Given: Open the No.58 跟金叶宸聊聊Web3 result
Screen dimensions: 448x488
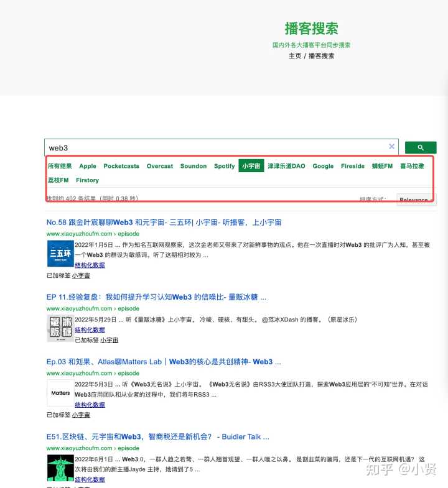Looking at the screenshot, I should (x=164, y=222).
